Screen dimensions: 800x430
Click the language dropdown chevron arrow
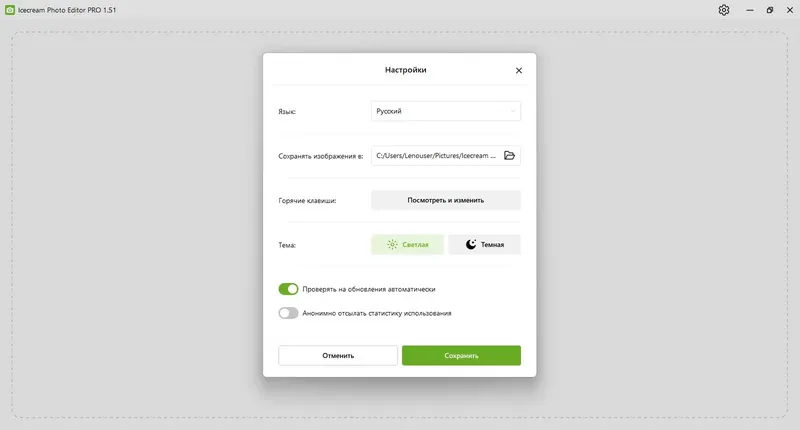pyautogui.click(x=513, y=111)
